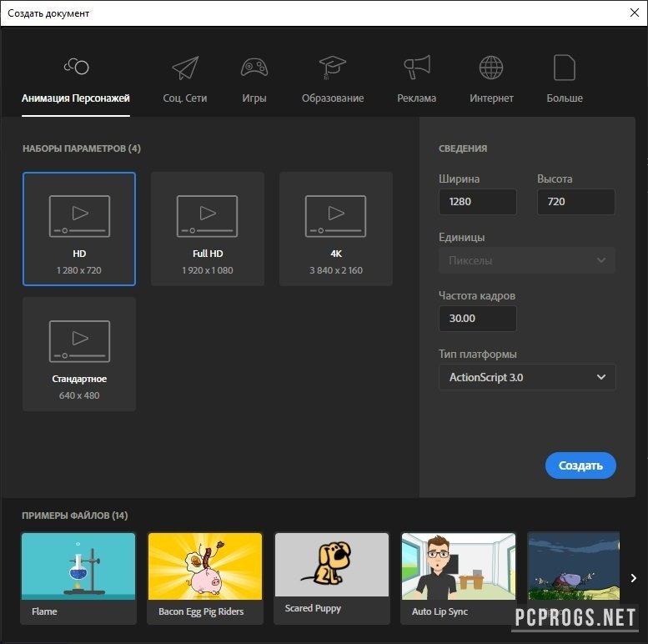Click the megaphone Advertising icon
This screenshot has width=648, height=644.
pos(417,67)
